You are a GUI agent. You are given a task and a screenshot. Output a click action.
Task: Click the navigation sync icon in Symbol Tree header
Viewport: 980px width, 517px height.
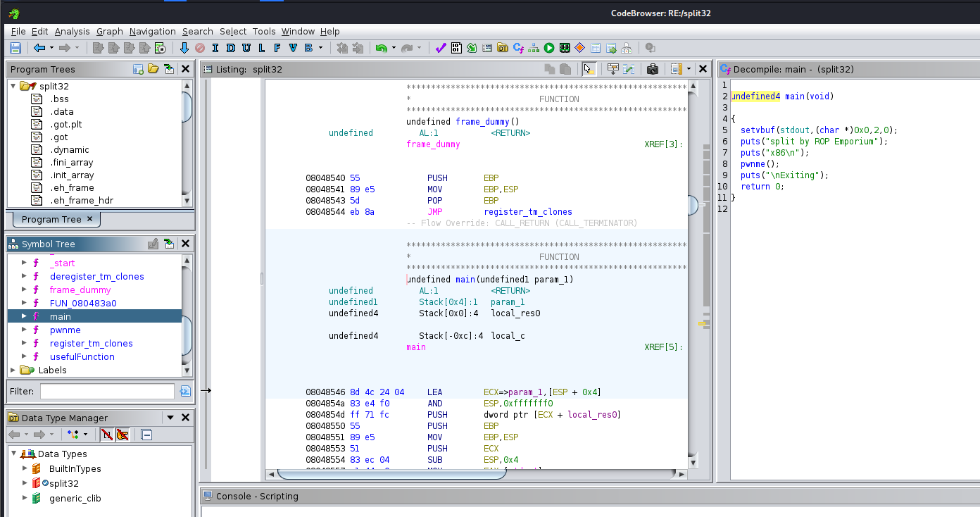click(x=169, y=244)
